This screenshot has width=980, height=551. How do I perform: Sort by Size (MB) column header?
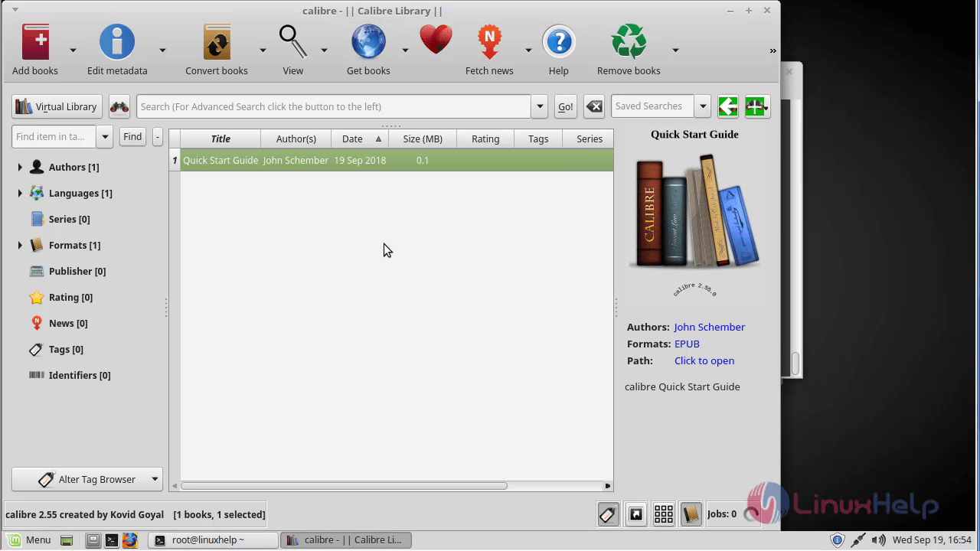(423, 139)
